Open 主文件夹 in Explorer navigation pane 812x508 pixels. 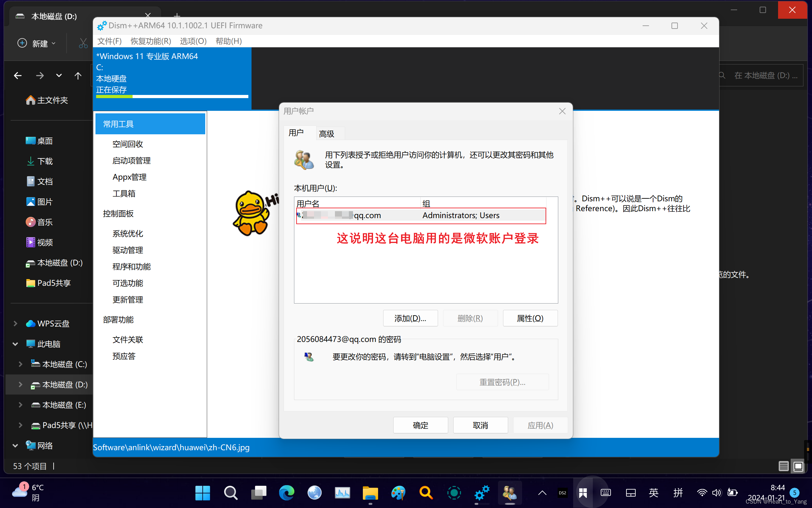(47, 100)
